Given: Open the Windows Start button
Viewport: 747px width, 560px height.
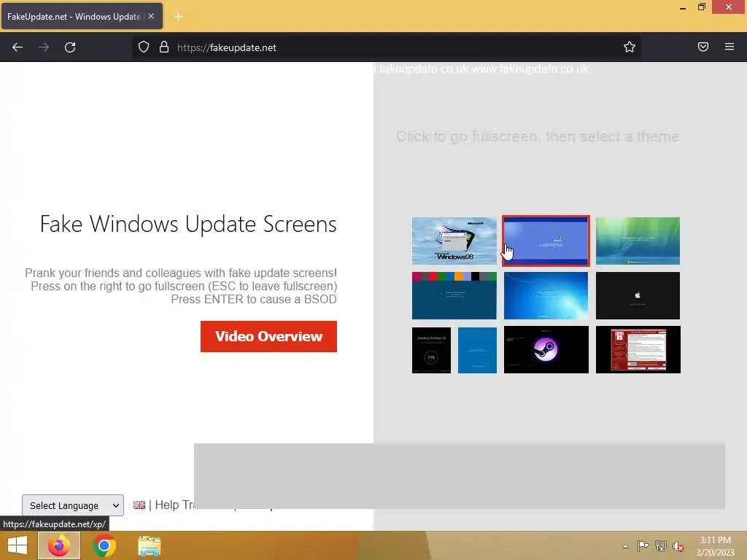Looking at the screenshot, I should (18, 545).
